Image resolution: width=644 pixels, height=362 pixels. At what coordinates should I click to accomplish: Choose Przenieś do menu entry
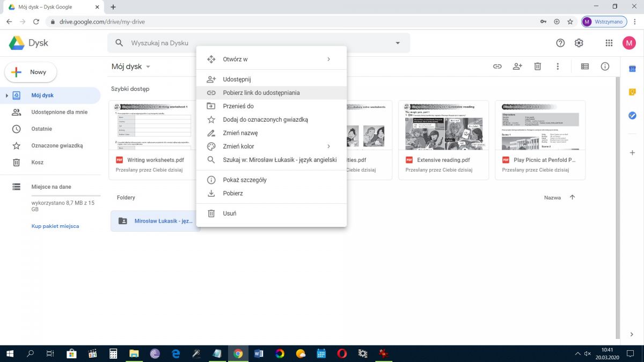point(272,106)
